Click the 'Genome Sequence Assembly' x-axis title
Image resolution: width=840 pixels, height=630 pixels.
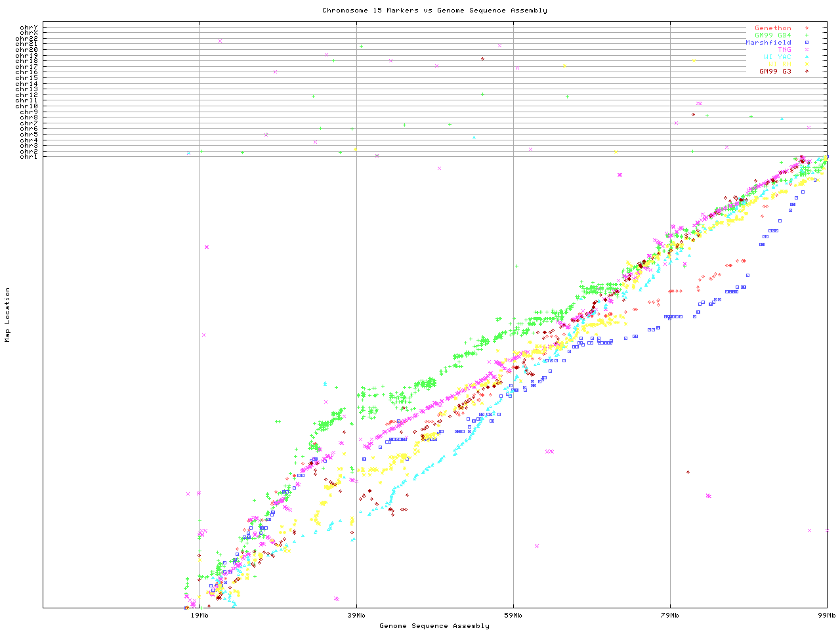pyautogui.click(x=434, y=626)
